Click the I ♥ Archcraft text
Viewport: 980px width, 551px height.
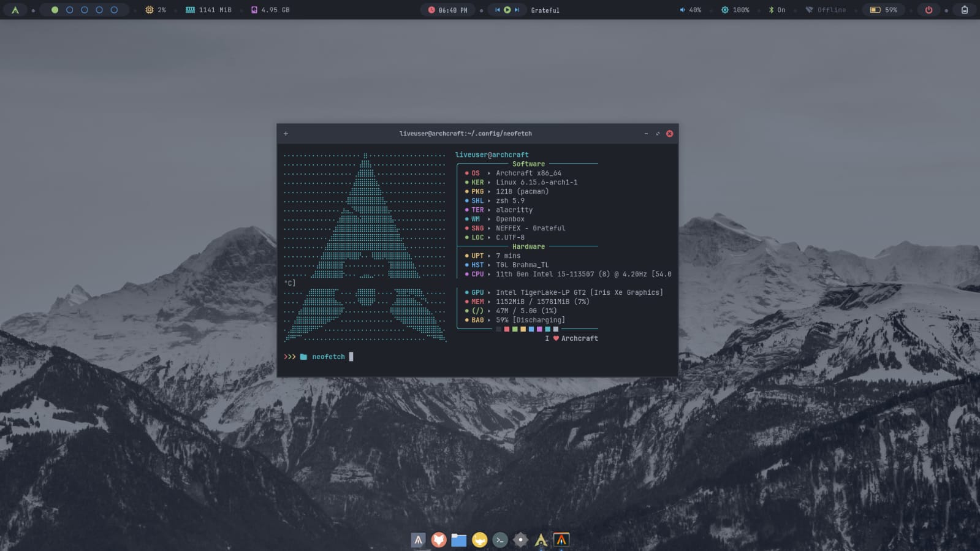571,338
